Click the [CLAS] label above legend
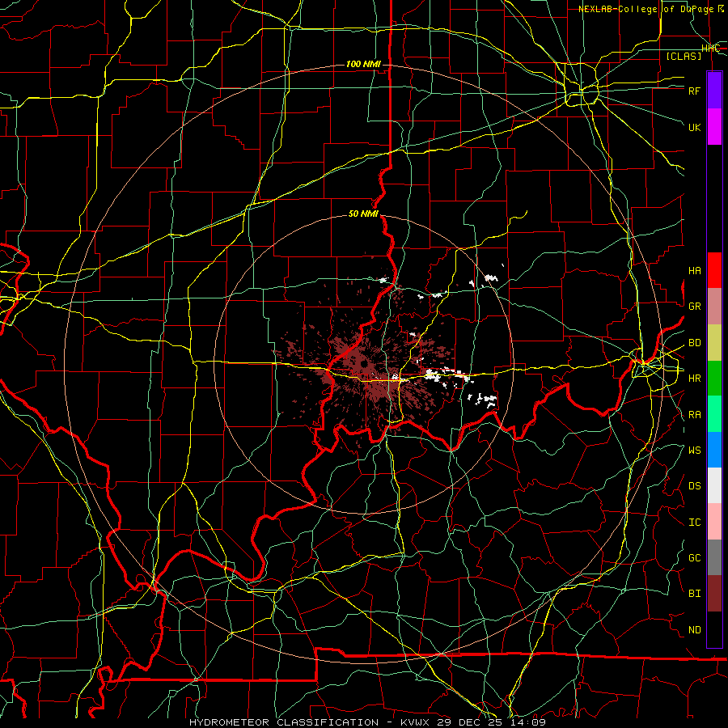 click(x=684, y=56)
